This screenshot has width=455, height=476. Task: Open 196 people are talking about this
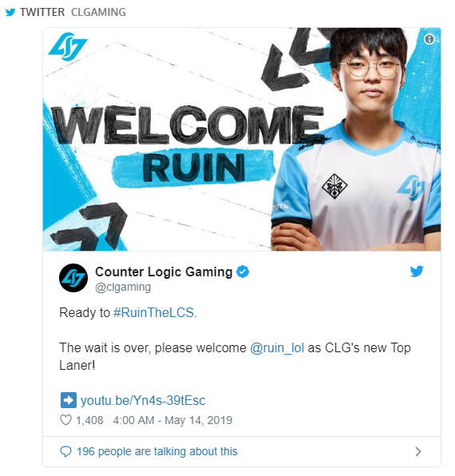click(x=156, y=451)
